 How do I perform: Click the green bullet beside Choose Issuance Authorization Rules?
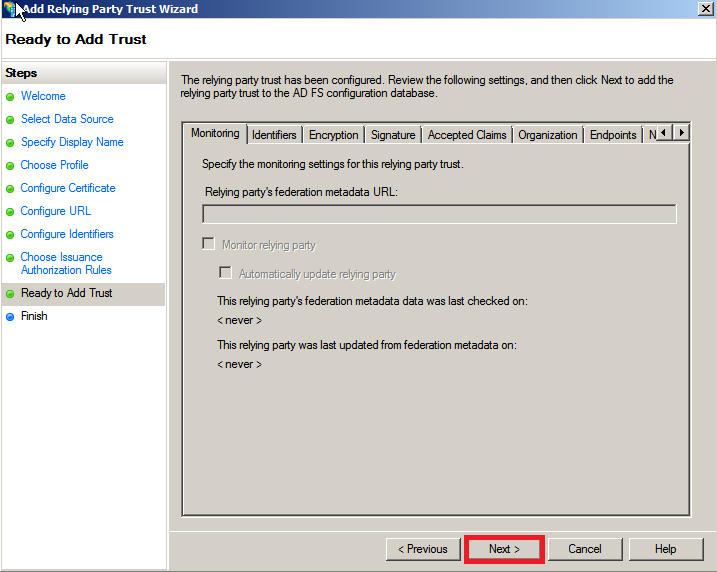point(10,258)
